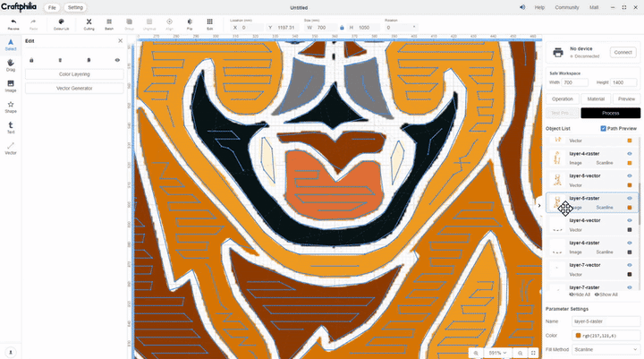Click Hide All objects
The image size is (644, 359).
pos(580,295)
